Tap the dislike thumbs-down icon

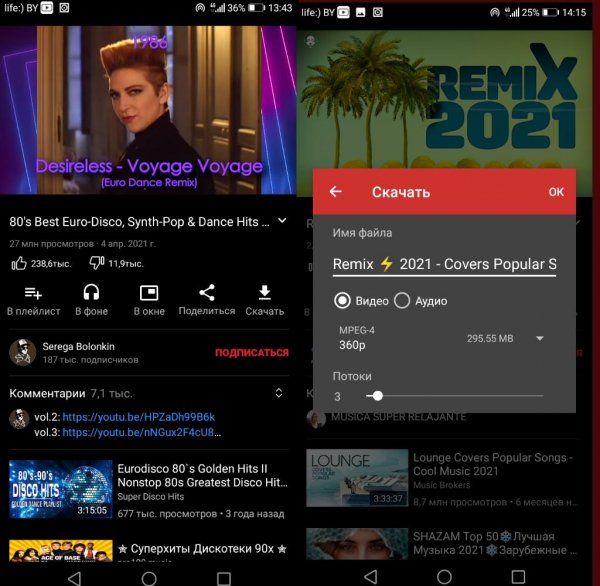pyautogui.click(x=97, y=263)
